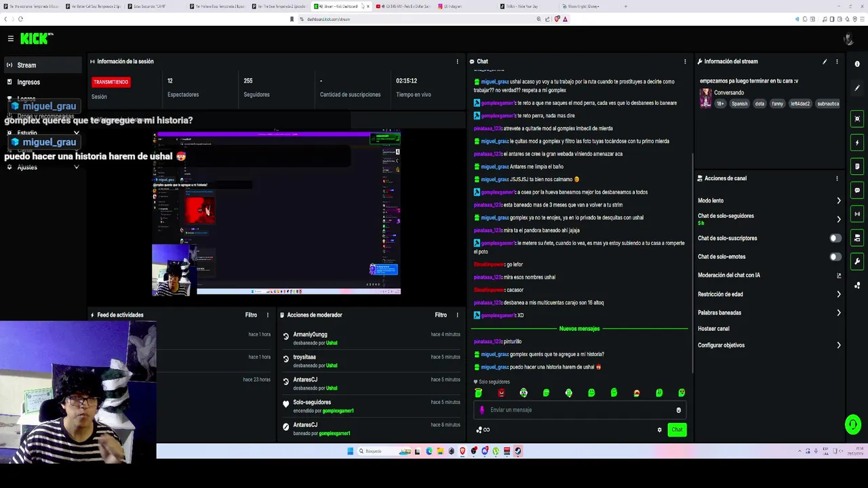
Task: Click the dota stream tag
Action: [x=759, y=104]
